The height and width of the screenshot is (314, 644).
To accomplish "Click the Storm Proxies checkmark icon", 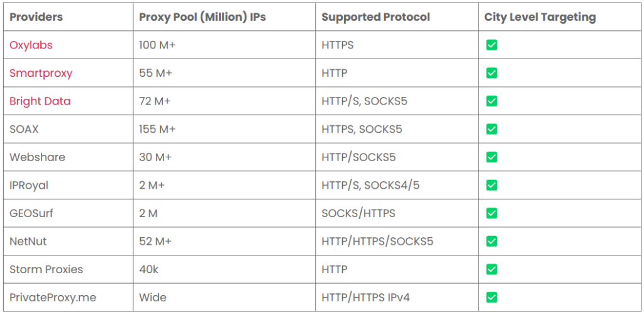I will point(491,269).
